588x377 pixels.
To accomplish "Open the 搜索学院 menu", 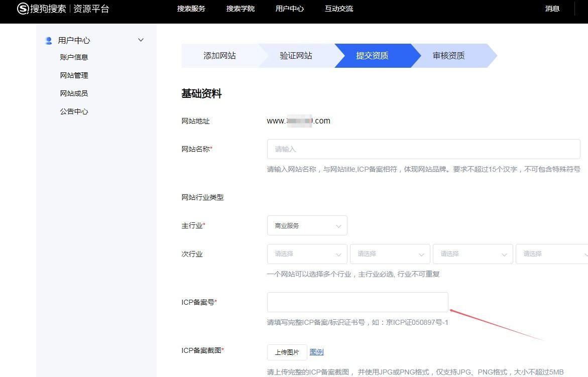I will [x=241, y=8].
